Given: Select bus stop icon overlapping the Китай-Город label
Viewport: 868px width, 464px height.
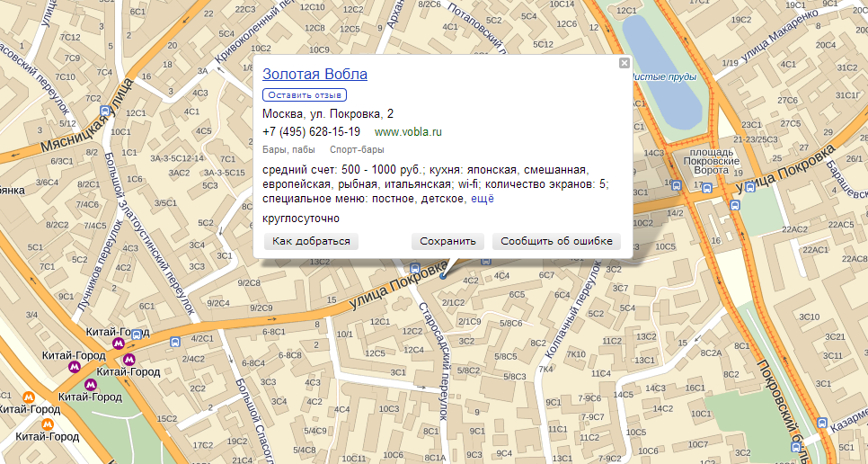Looking at the screenshot, I should 137,334.
